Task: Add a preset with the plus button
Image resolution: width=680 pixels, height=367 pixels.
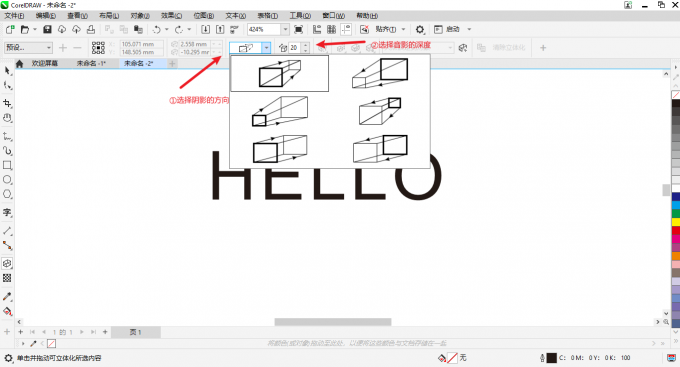Action: pos(63,48)
